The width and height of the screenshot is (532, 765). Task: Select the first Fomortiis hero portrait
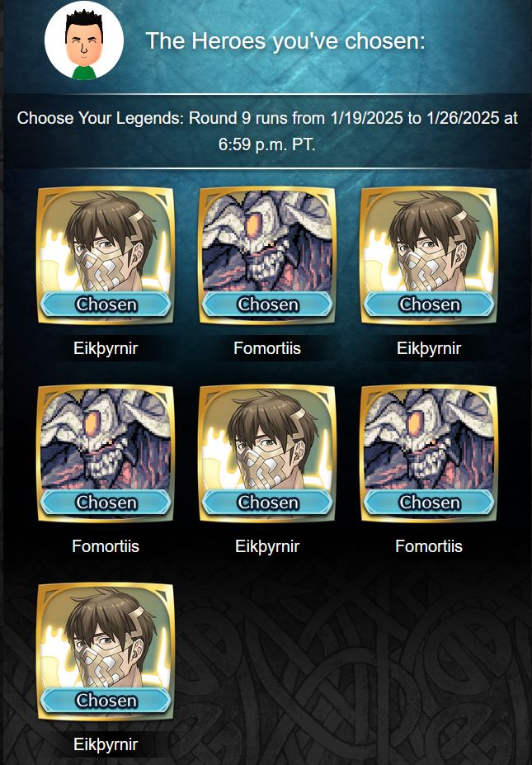pos(267,256)
